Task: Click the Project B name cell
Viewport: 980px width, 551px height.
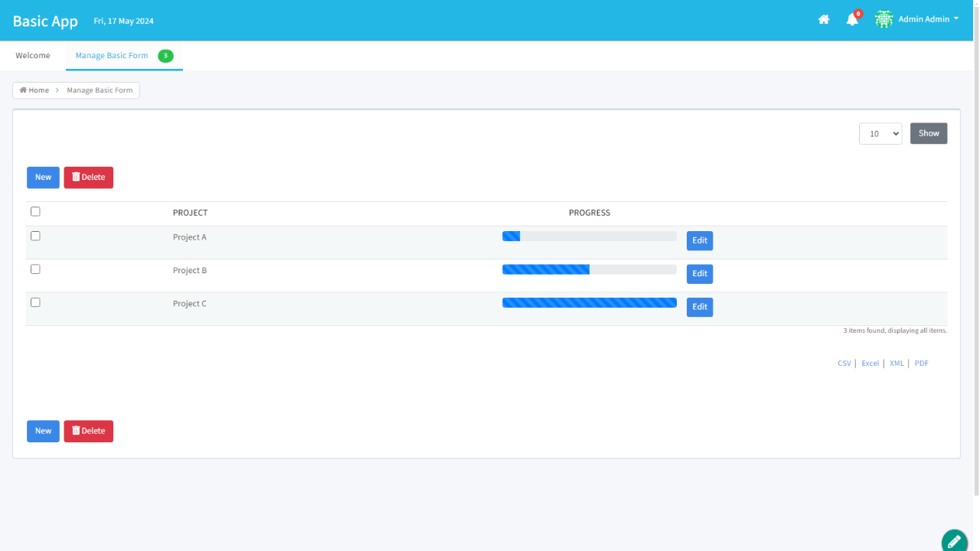Action: point(190,270)
